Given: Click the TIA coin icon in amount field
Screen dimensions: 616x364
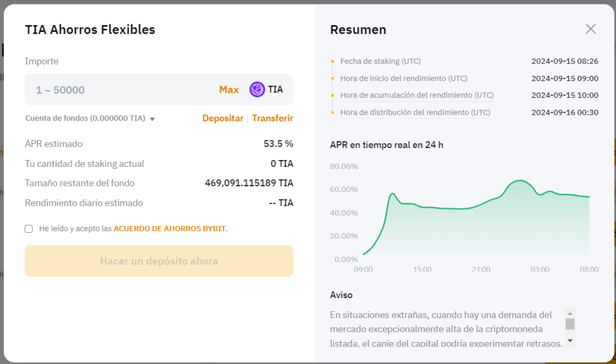Looking at the screenshot, I should (257, 89).
